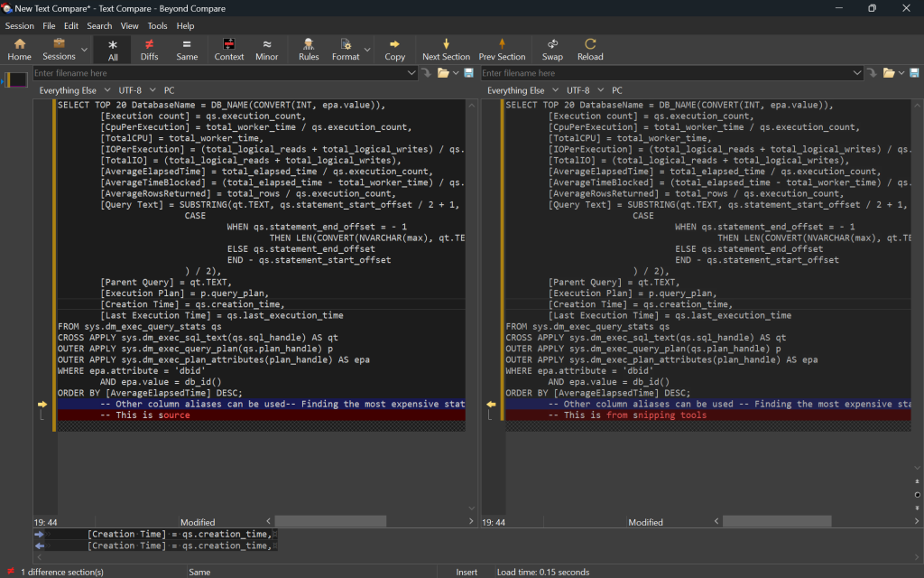Swap the left and right sides

(552, 49)
